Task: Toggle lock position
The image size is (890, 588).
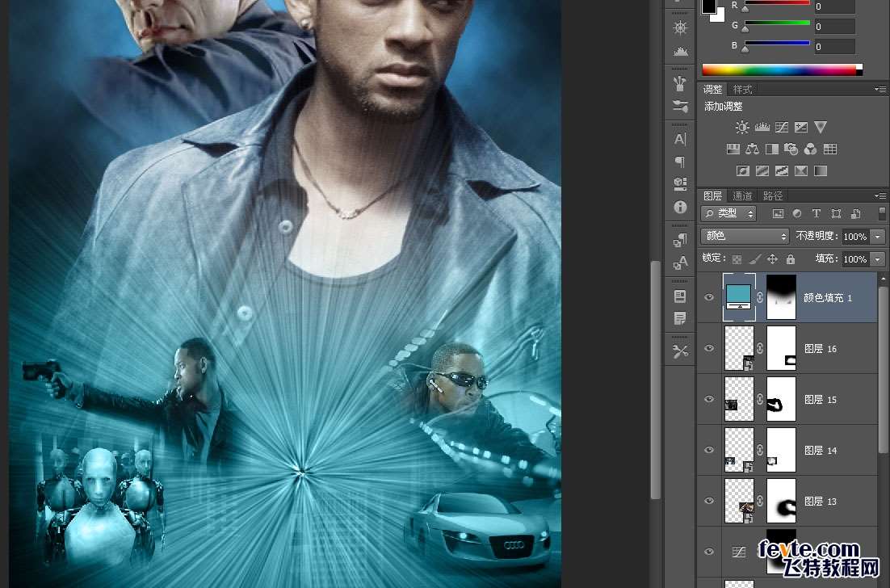Action: pyautogui.click(x=773, y=259)
